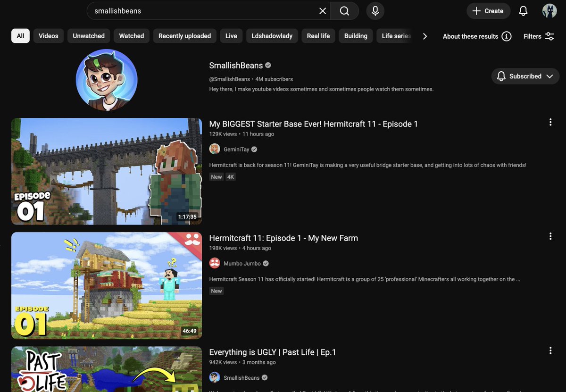
Task: Click the 942K views text
Action: point(223,362)
